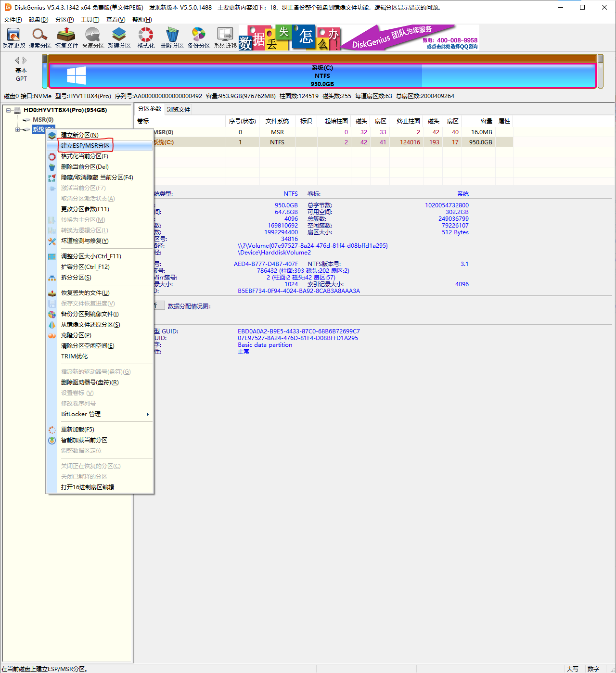Choose 扩容分区(Ctrl_F12) from context menu
This screenshot has height=673, width=616.
point(100,267)
